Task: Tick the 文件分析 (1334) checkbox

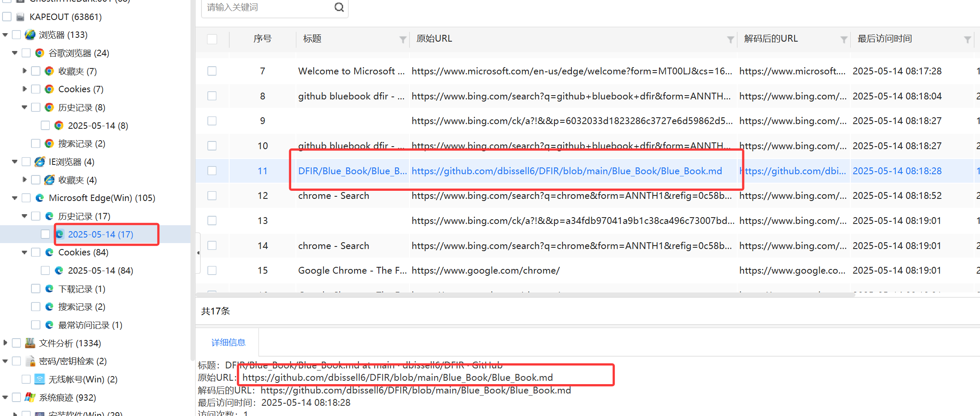Action: point(16,343)
